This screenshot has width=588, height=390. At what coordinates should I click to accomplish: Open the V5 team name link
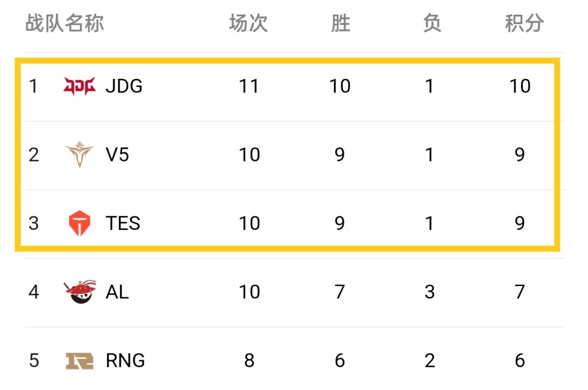point(117,155)
